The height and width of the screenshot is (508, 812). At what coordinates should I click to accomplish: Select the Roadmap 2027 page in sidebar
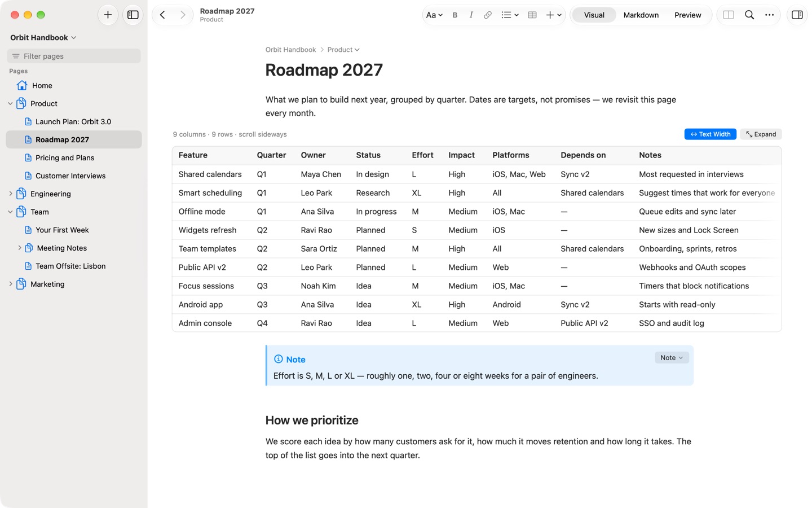[x=74, y=139]
